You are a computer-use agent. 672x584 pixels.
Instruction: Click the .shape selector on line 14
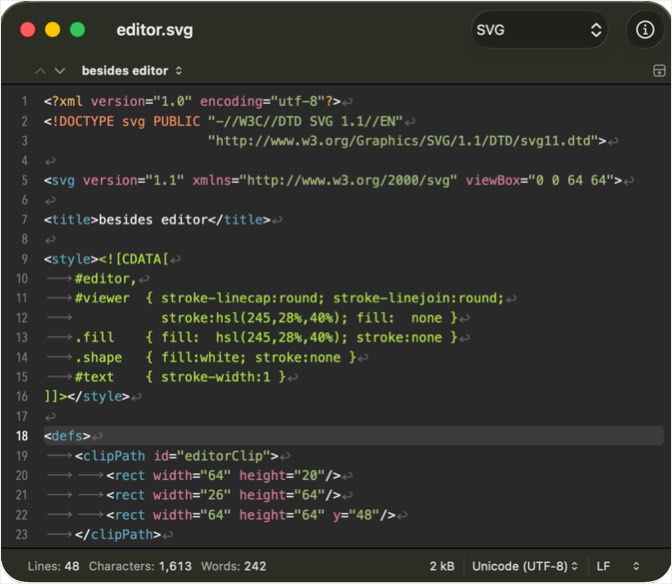point(98,357)
